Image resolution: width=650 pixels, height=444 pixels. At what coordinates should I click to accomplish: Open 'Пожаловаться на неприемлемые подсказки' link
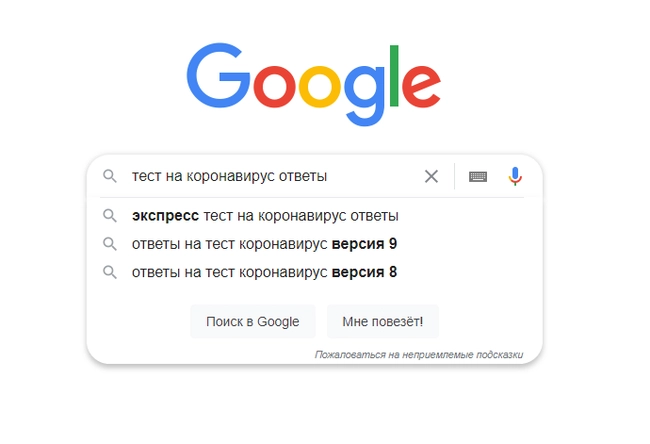(418, 354)
